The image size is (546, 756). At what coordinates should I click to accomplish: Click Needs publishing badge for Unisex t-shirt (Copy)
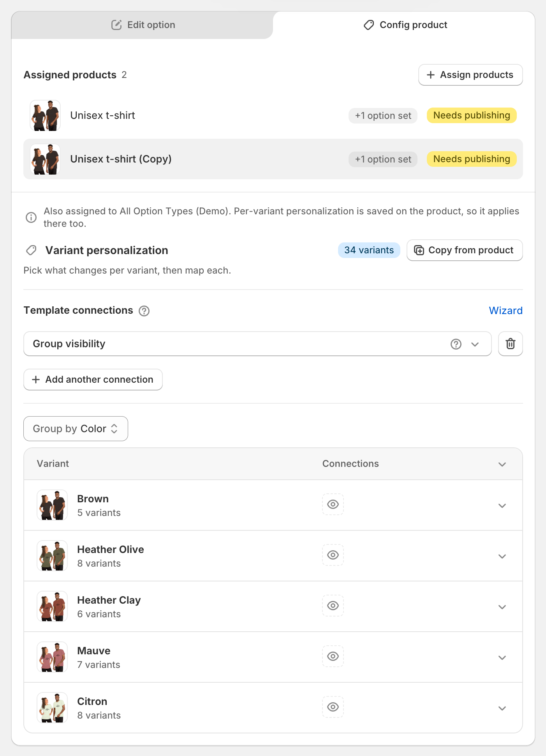(x=472, y=159)
